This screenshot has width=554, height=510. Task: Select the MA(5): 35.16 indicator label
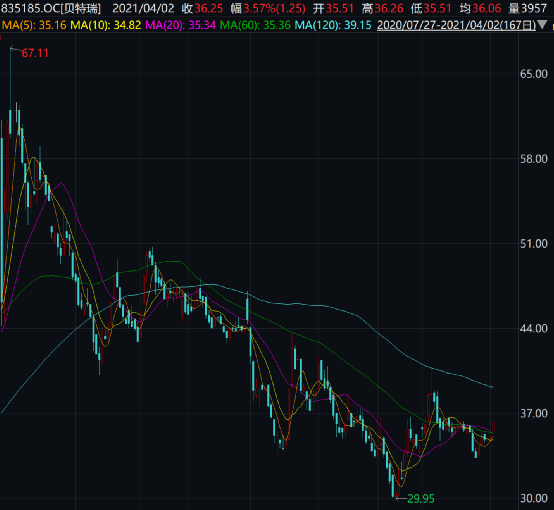34,25
